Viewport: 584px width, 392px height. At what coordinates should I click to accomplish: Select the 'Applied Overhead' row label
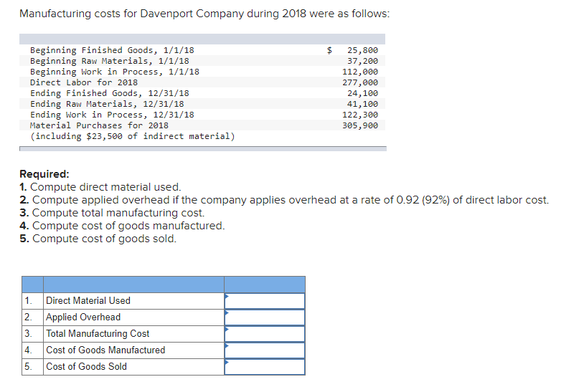[83, 317]
